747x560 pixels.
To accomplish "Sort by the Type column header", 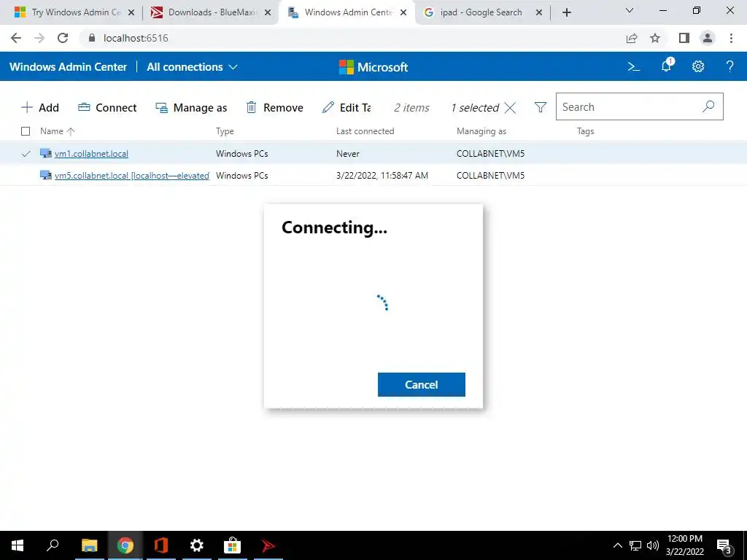I will coord(225,131).
